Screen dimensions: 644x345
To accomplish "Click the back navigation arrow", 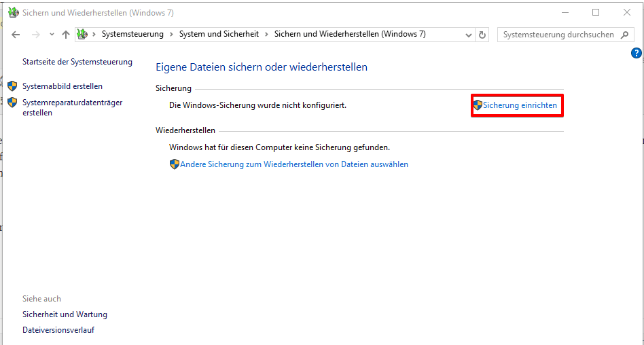I will pyautogui.click(x=16, y=35).
